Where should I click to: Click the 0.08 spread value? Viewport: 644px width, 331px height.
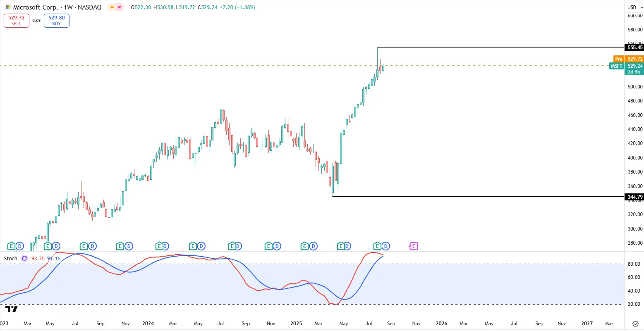pyautogui.click(x=36, y=21)
